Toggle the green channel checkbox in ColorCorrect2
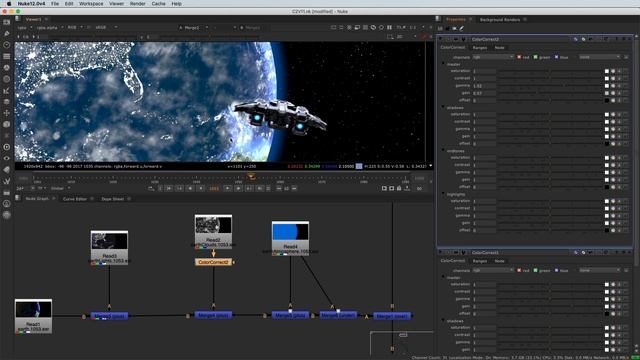This screenshot has height=360, width=640. click(536, 57)
